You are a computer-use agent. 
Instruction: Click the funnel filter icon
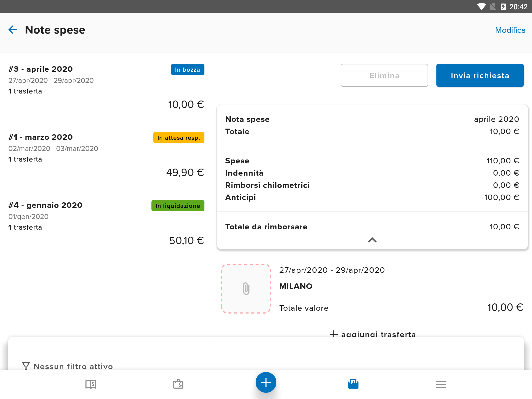(26, 366)
